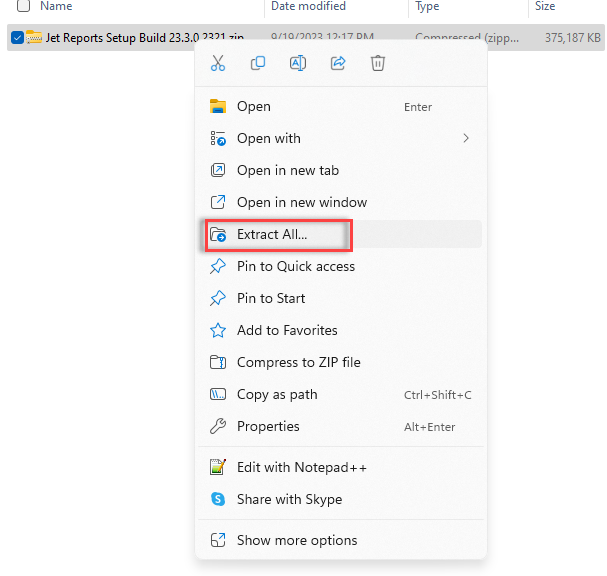Sort by the Type column header
The width and height of the screenshot is (607, 576).
[427, 6]
